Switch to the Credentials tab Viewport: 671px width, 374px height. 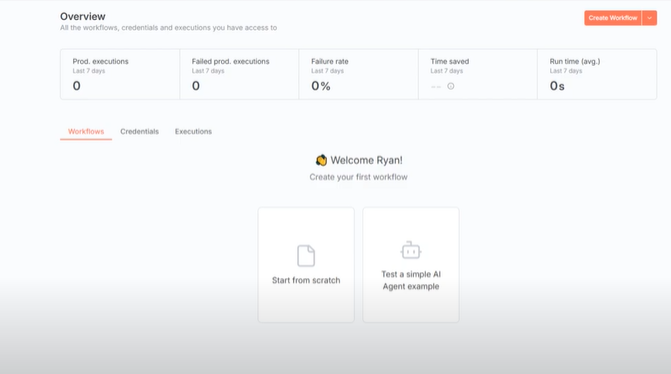(140, 131)
